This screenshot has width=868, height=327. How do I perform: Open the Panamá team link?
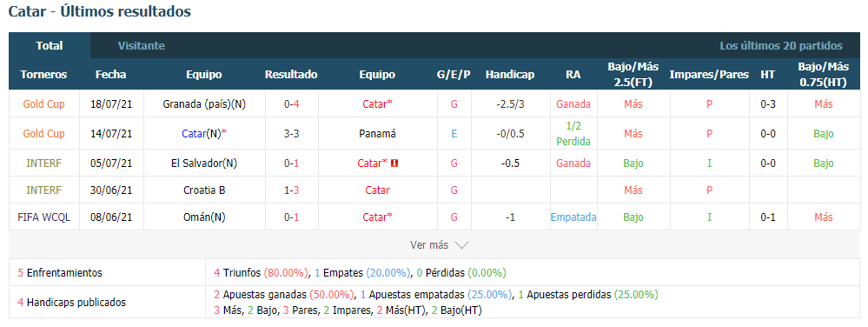pyautogui.click(x=377, y=134)
